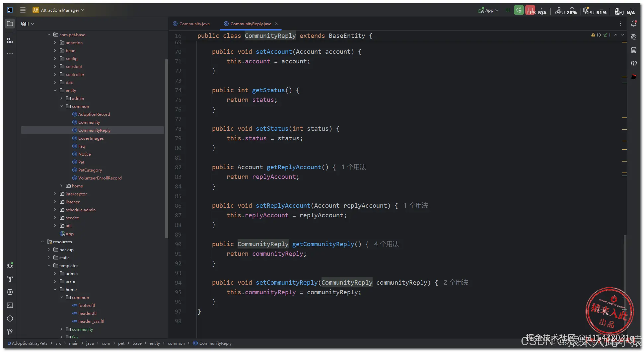Click the red Stop button
Screen dimensions: 644x352
click(530, 10)
